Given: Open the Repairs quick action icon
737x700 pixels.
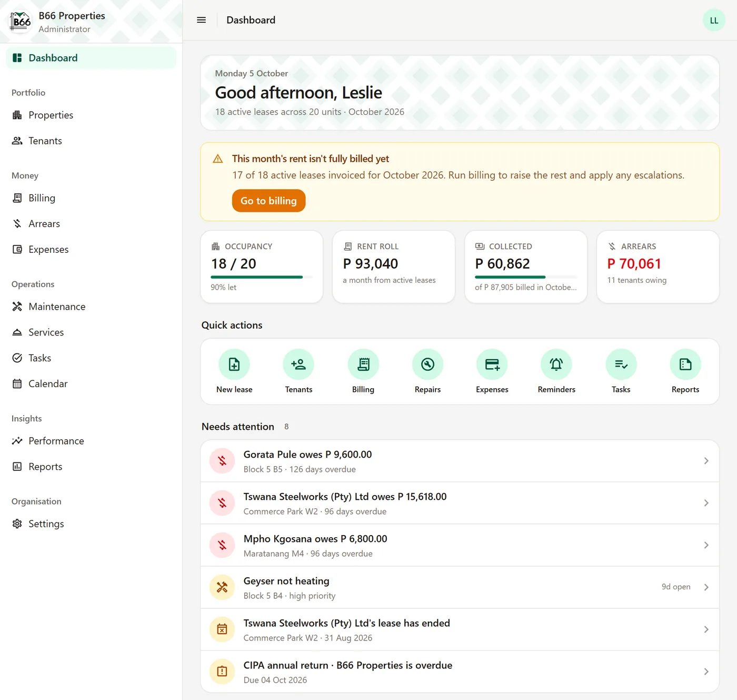Looking at the screenshot, I should click(427, 364).
